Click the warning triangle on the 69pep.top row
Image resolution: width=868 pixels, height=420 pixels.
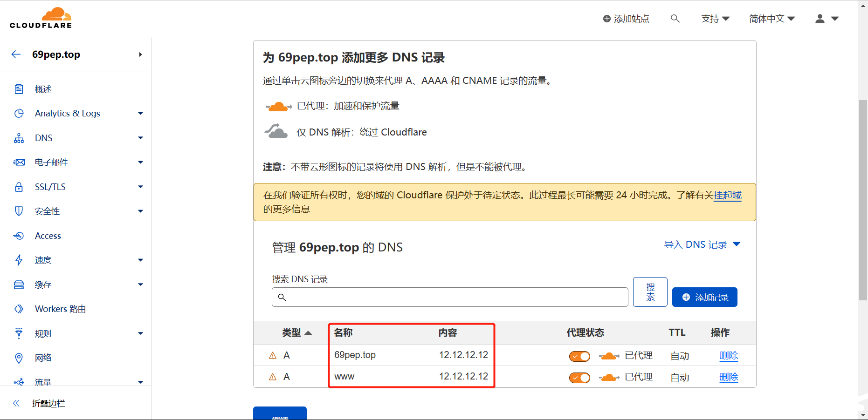point(273,355)
